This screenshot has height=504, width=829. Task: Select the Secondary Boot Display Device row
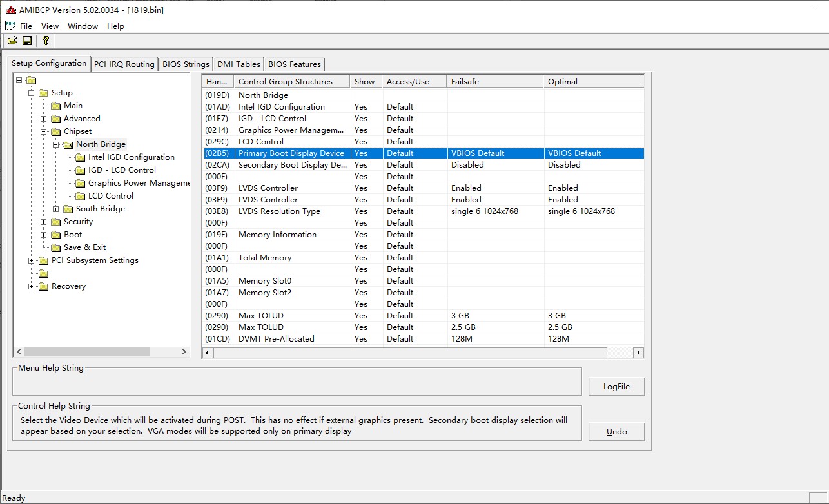424,165
